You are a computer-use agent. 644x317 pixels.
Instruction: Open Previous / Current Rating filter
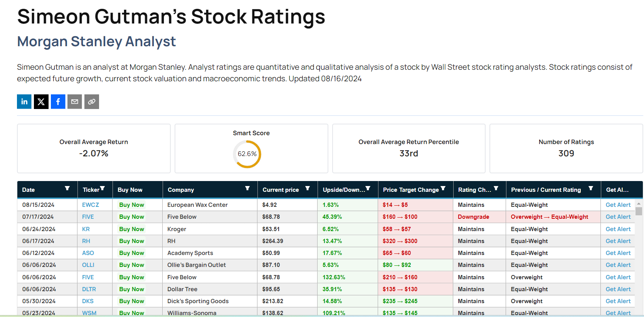click(x=591, y=188)
